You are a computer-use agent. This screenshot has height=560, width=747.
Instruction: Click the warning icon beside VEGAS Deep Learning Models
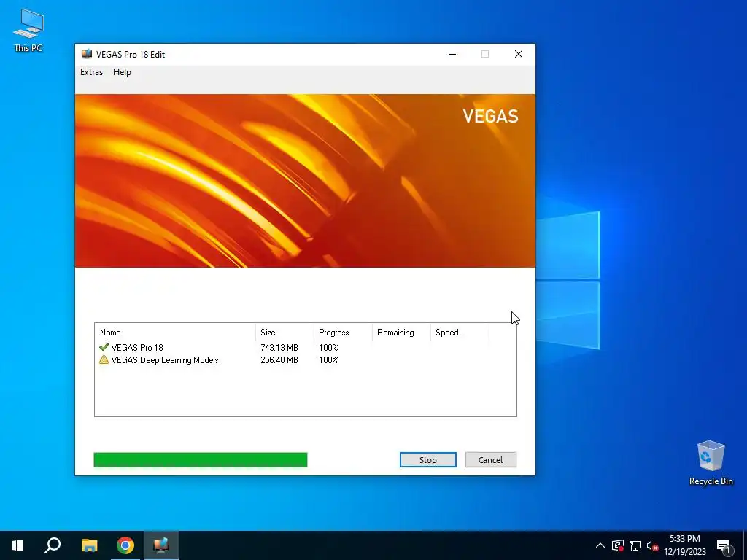click(104, 360)
